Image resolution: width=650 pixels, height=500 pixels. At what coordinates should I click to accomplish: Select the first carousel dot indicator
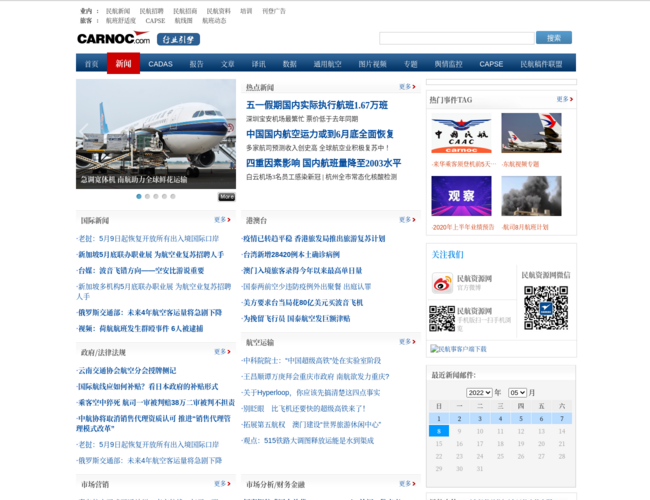tap(139, 196)
